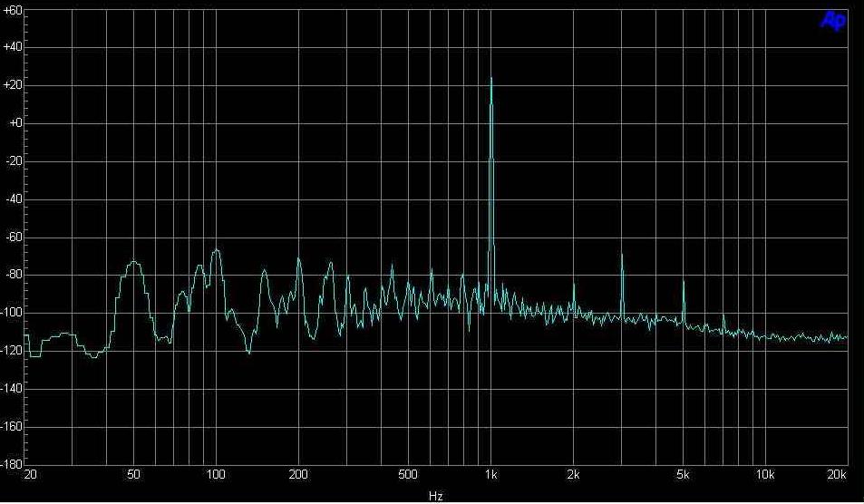
Task: Click the 3 kHz harmonic peak tip
Action: point(622,255)
